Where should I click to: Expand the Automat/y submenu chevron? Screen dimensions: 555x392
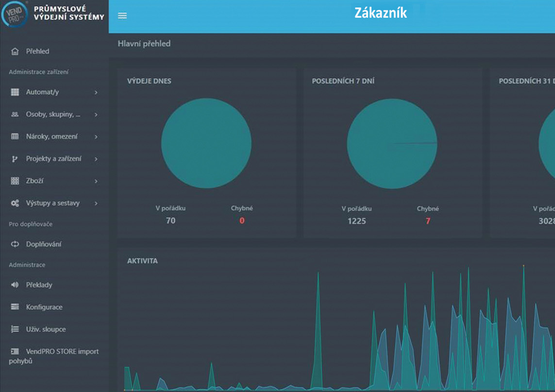96,93
